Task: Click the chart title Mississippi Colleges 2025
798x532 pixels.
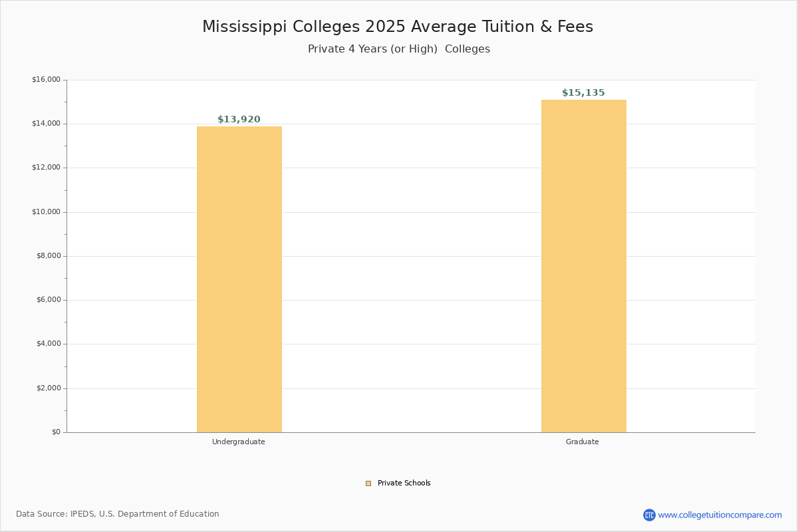Action: [x=398, y=27]
